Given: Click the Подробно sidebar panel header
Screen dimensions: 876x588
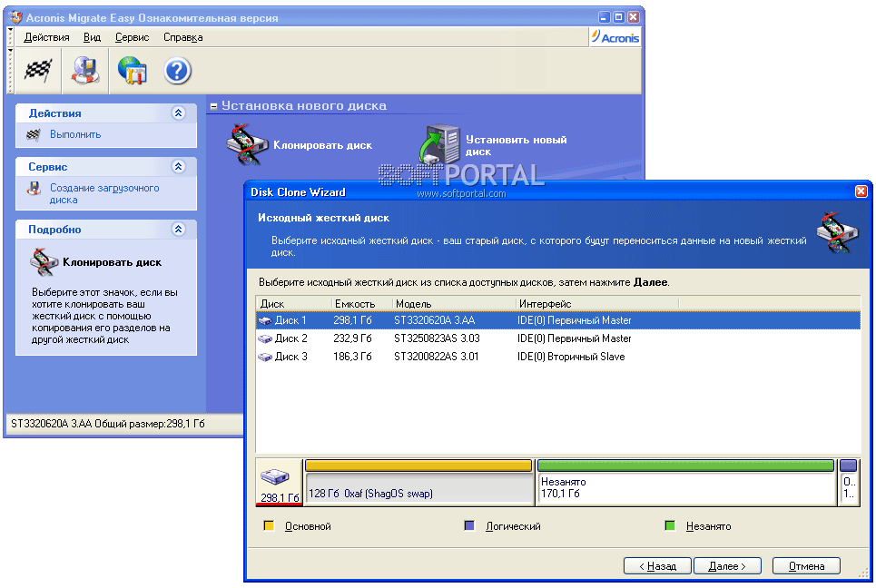Looking at the screenshot, I should click(x=106, y=229).
